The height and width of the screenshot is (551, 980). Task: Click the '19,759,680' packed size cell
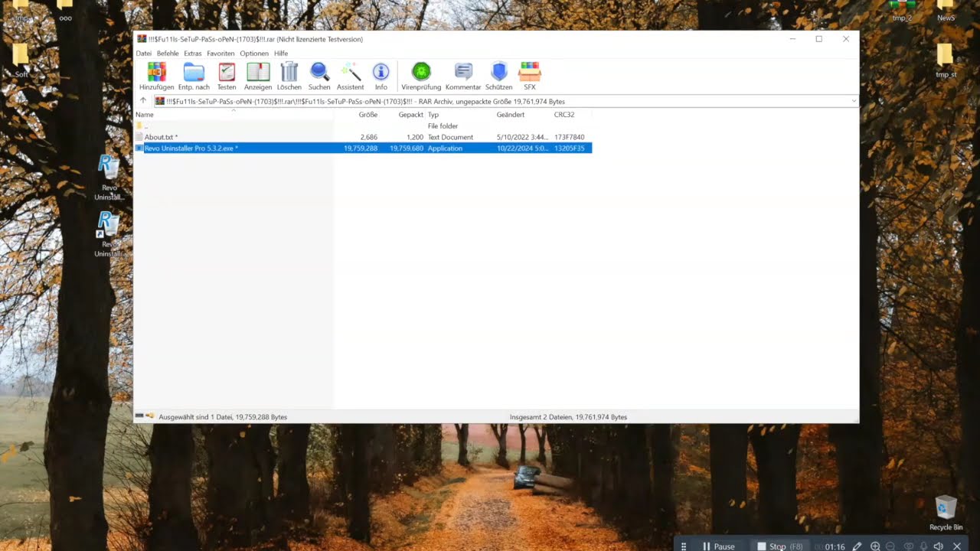[407, 148]
